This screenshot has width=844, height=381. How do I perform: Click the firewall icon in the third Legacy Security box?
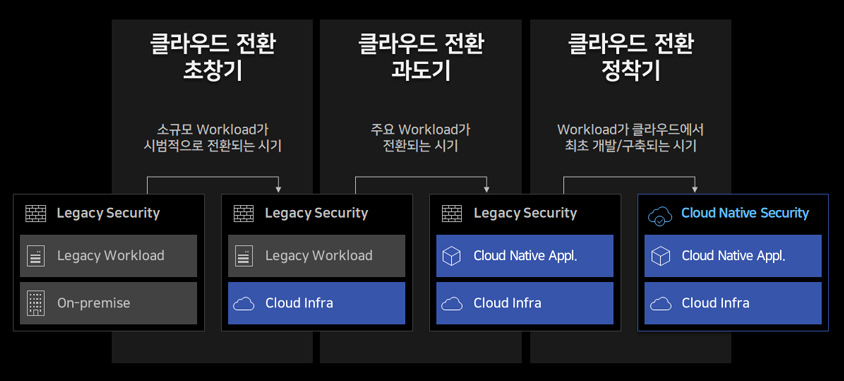[x=452, y=213]
